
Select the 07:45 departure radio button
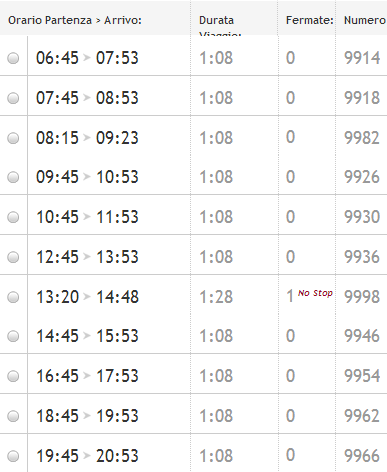[13, 98]
